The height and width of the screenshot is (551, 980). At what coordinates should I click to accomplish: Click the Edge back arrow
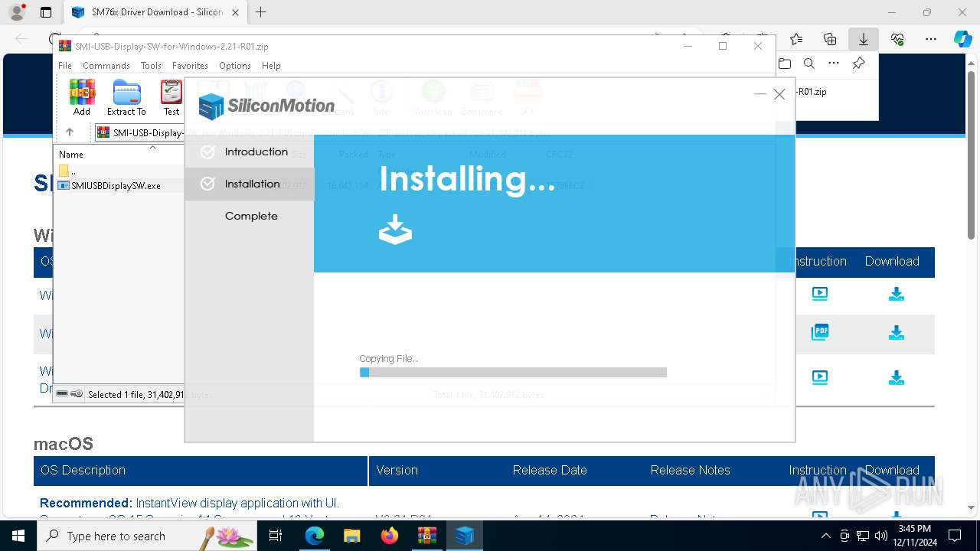21,39
